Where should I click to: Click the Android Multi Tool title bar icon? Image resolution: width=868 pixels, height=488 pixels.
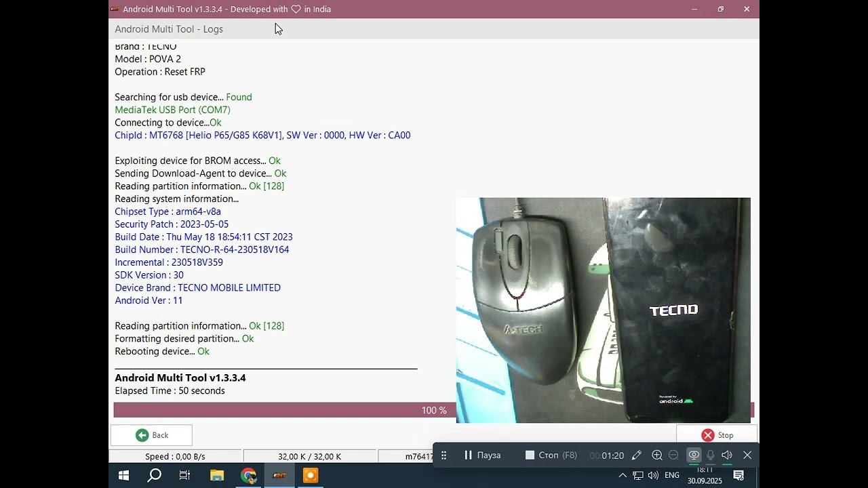pyautogui.click(x=115, y=9)
